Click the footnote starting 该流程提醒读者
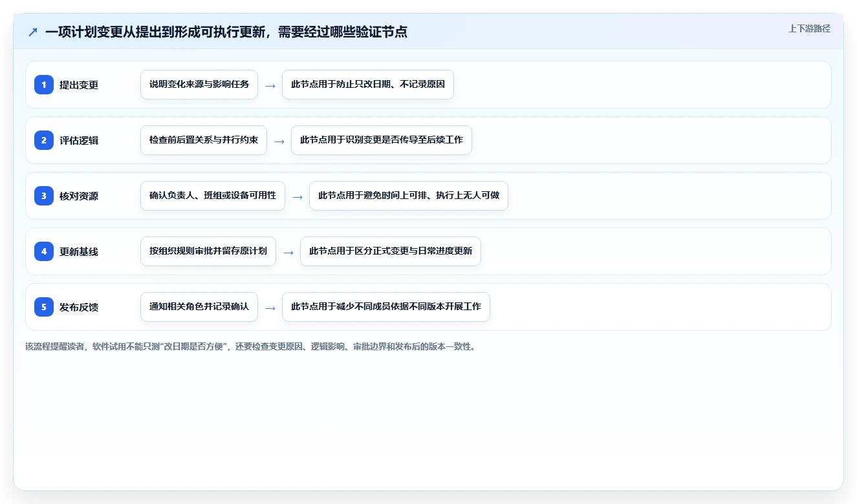This screenshot has height=504, width=857. (250, 346)
